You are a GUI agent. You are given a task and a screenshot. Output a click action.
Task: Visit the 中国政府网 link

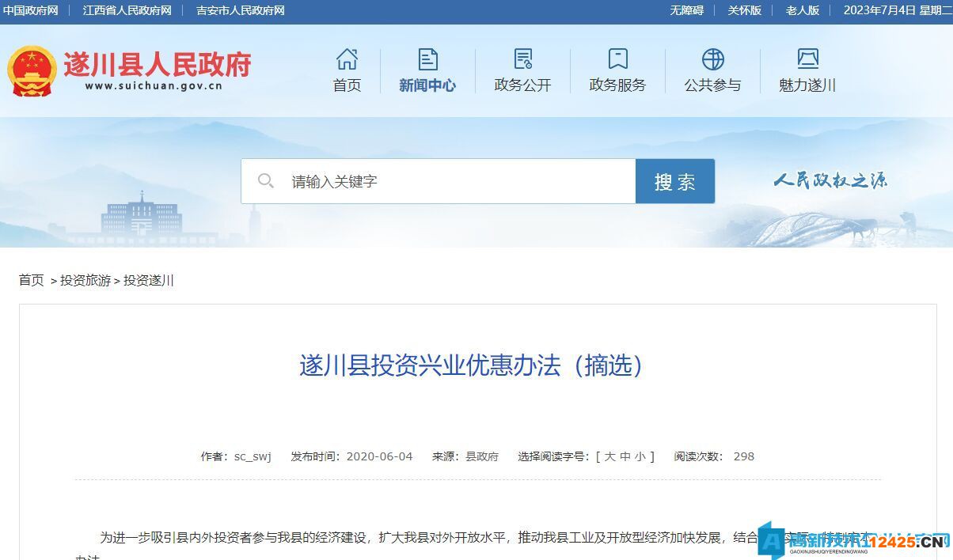point(34,10)
